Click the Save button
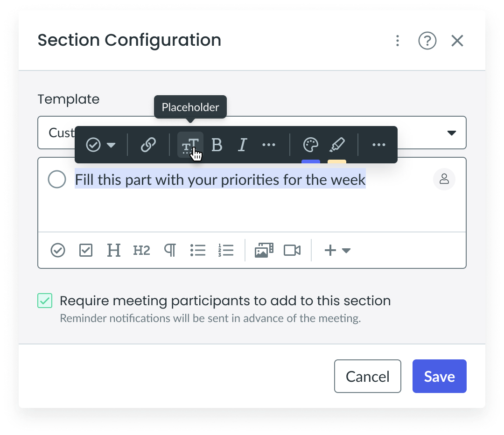The height and width of the screenshot is (435, 504). pos(440,376)
